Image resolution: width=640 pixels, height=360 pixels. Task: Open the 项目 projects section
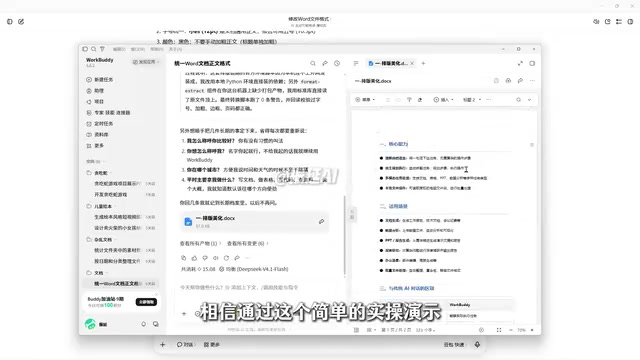95,102
